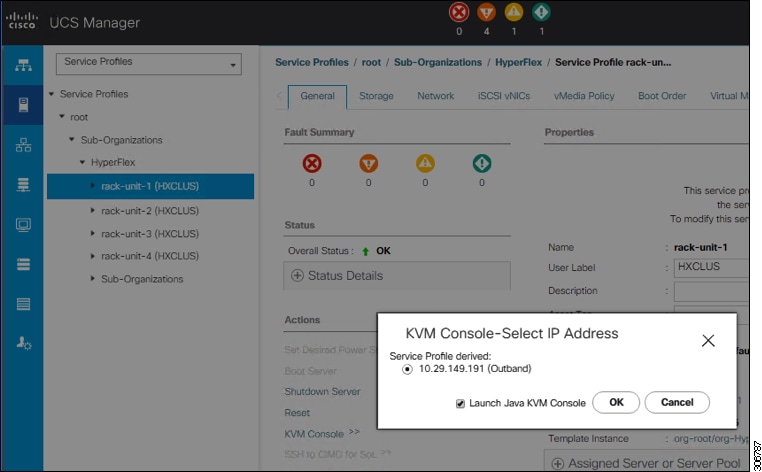762x472 pixels.
Task: Switch to the vMedia Policy tab
Action: tap(584, 96)
